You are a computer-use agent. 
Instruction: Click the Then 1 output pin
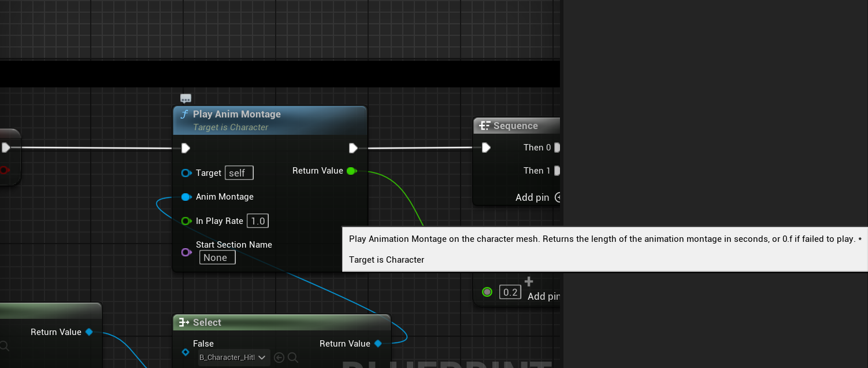pyautogui.click(x=557, y=171)
